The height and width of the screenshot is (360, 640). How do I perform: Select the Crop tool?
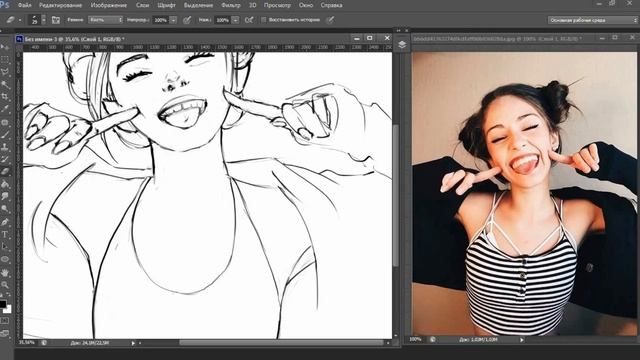coord(5,97)
